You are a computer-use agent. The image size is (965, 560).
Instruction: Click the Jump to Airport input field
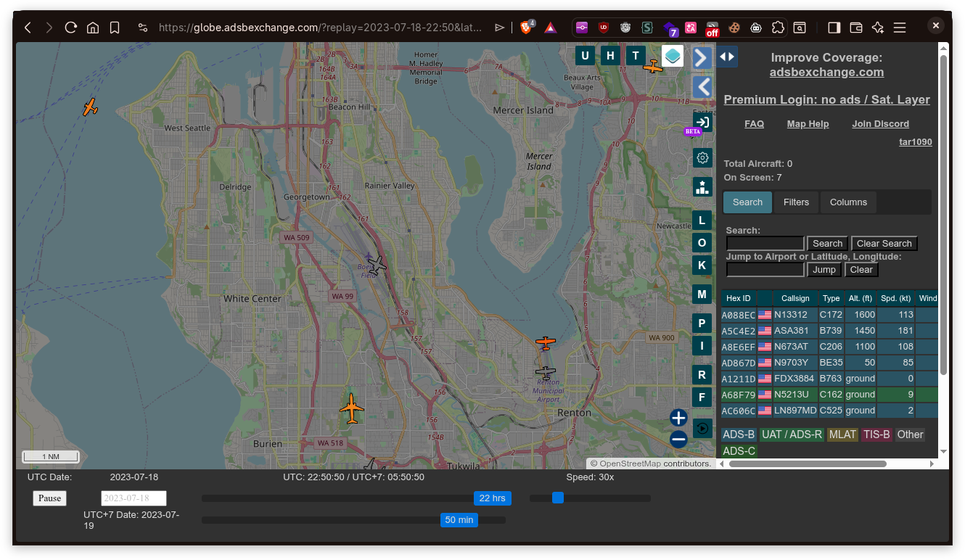point(765,270)
